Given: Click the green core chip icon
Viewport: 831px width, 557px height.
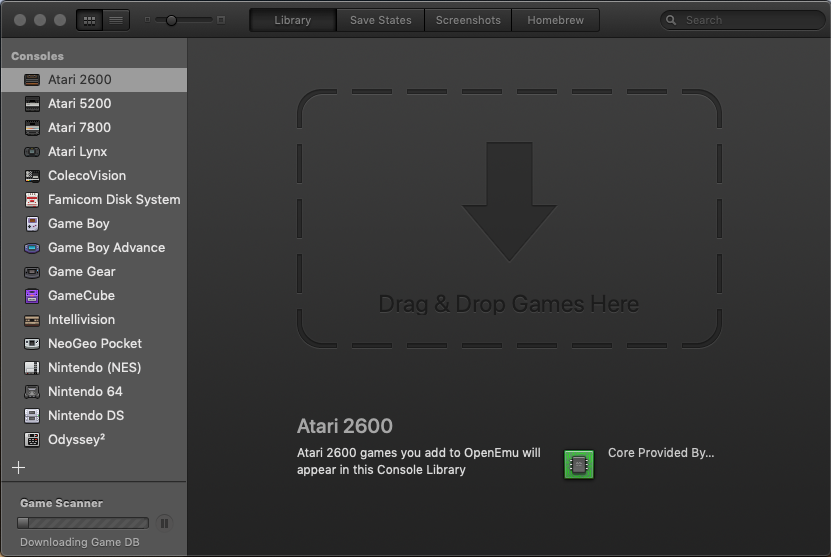Looking at the screenshot, I should coord(578,464).
